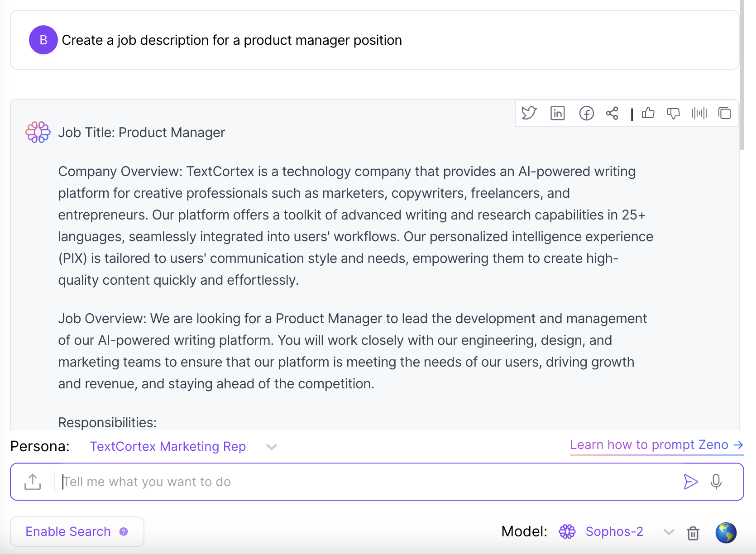Share the response on LinkedIn
Screen dimensions: 756x554
pos(557,113)
